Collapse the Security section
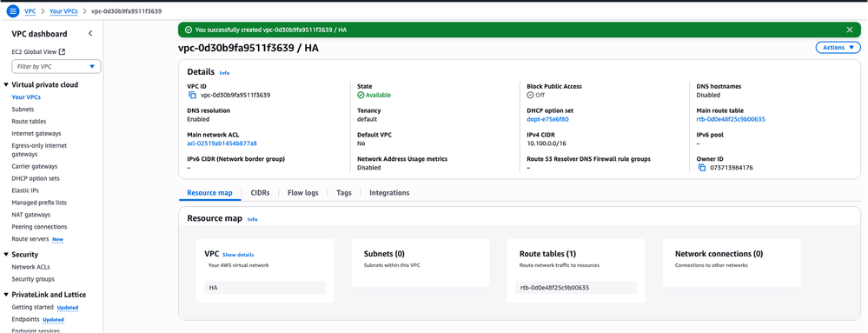 pyautogui.click(x=6, y=255)
